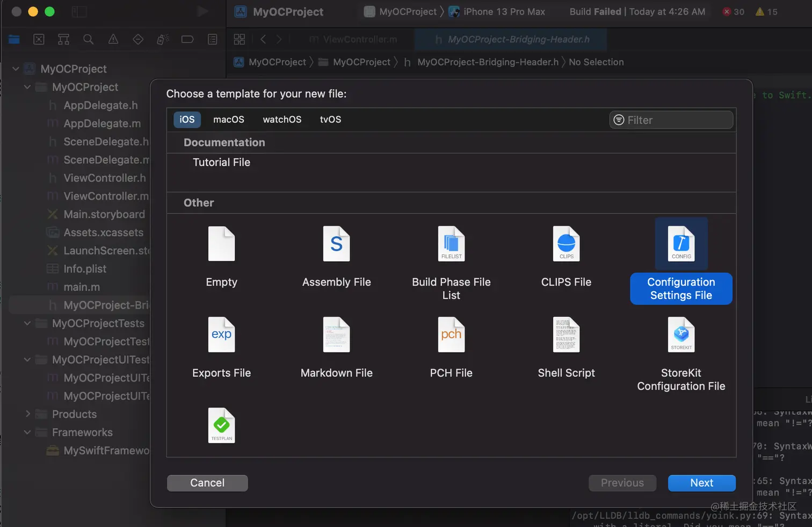Image resolution: width=812 pixels, height=527 pixels.
Task: Click Next to continue with template
Action: (702, 483)
